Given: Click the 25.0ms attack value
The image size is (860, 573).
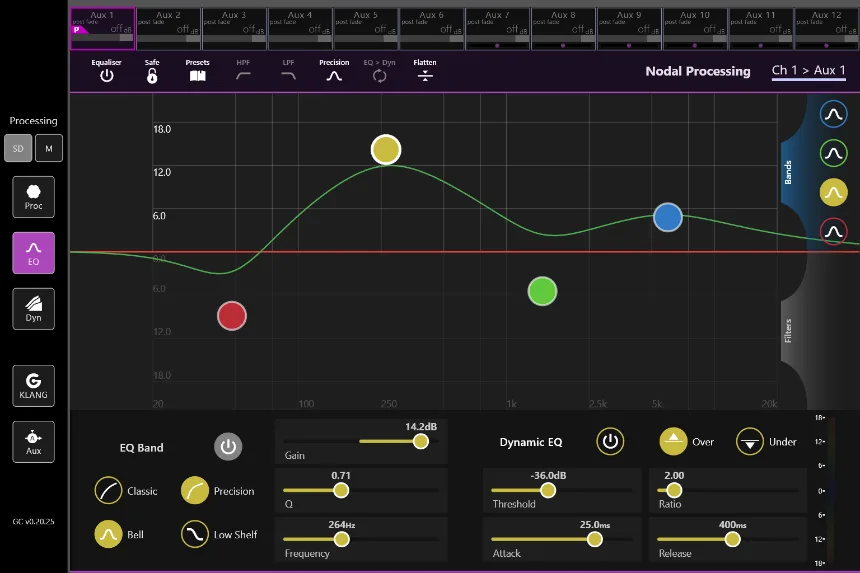Looking at the screenshot, I should coord(595,525).
